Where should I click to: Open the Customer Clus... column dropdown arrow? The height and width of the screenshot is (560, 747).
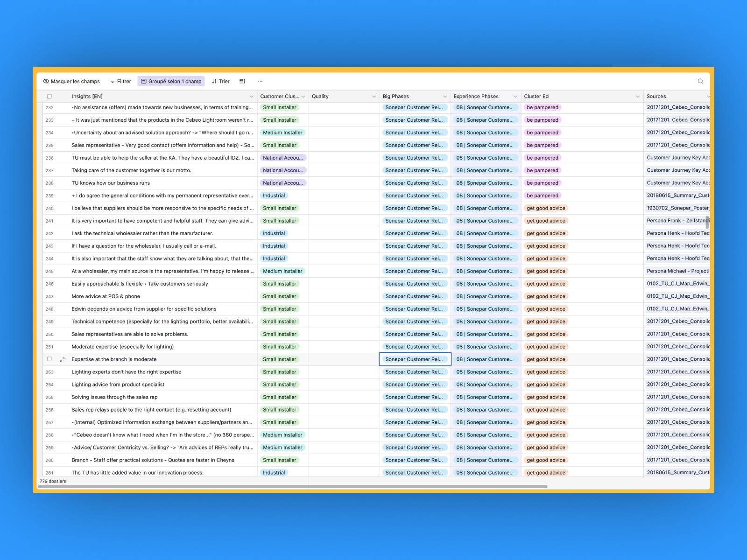click(303, 97)
